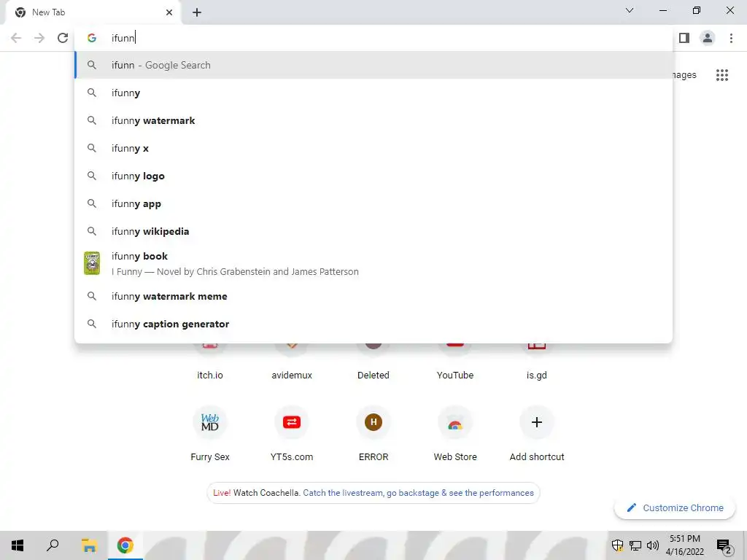Open the Web Store shortcut icon

click(x=455, y=422)
